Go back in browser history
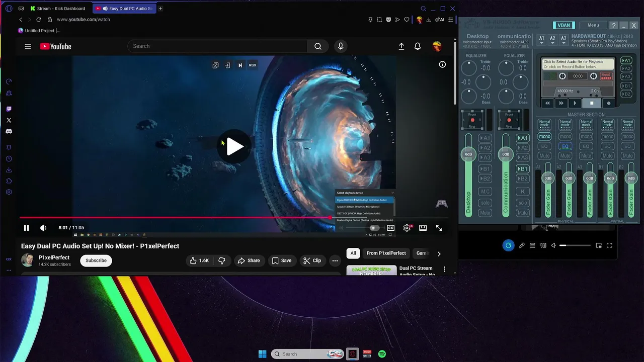Viewport: 644px width, 362px height. coord(21,19)
